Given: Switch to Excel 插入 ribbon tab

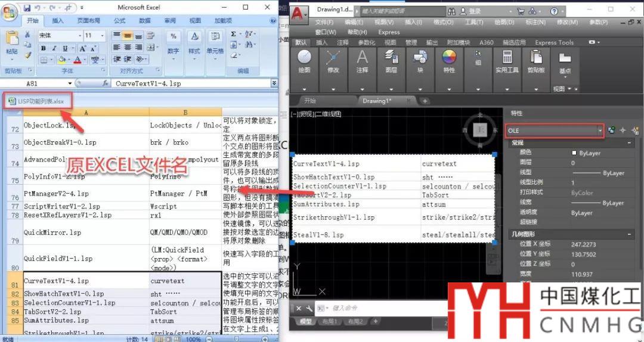Looking at the screenshot, I should point(58,20).
